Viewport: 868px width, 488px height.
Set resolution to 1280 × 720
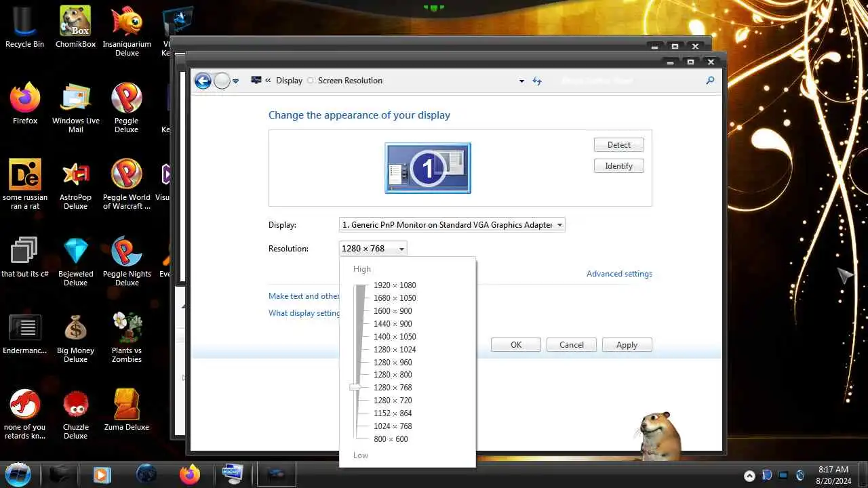click(x=393, y=401)
